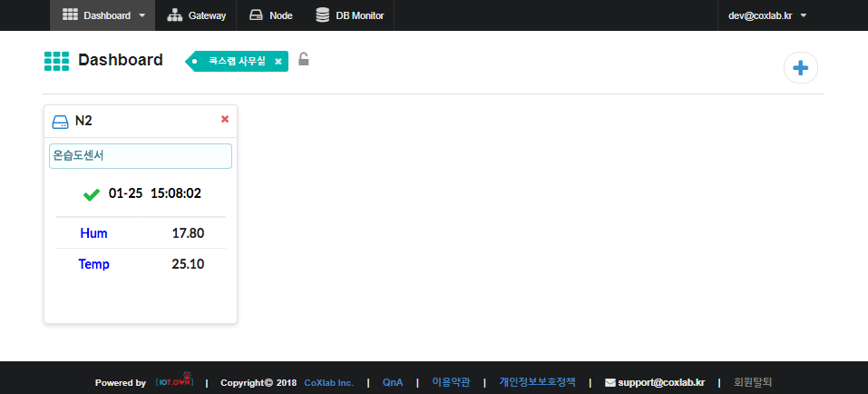868x394 pixels.
Task: Open the Dashboard dropdown menu
Action: coord(102,15)
